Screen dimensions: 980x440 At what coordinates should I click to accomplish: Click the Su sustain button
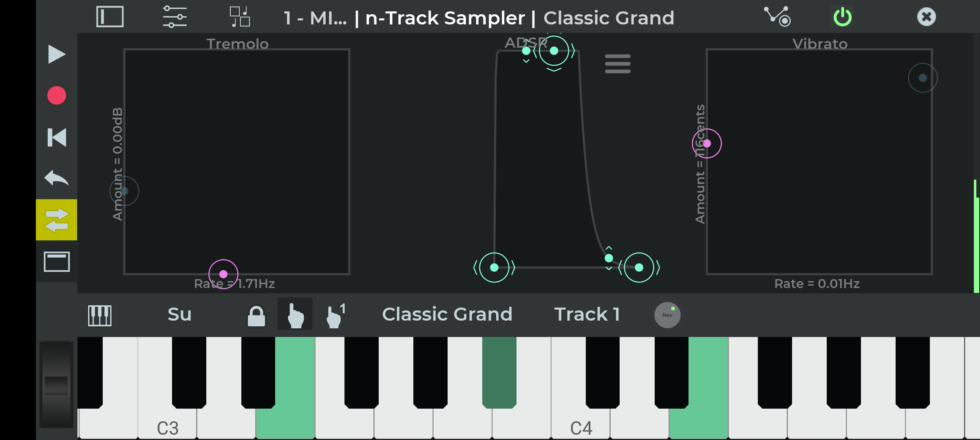click(x=179, y=314)
